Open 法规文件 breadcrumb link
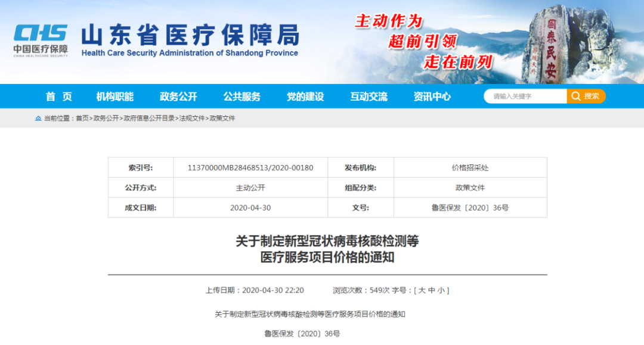 point(191,119)
